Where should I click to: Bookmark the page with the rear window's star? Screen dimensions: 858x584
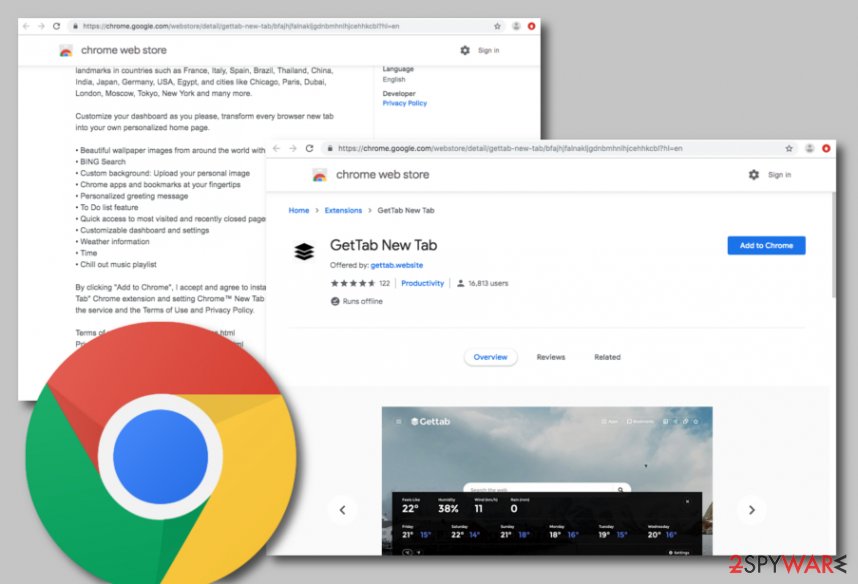[x=497, y=26]
